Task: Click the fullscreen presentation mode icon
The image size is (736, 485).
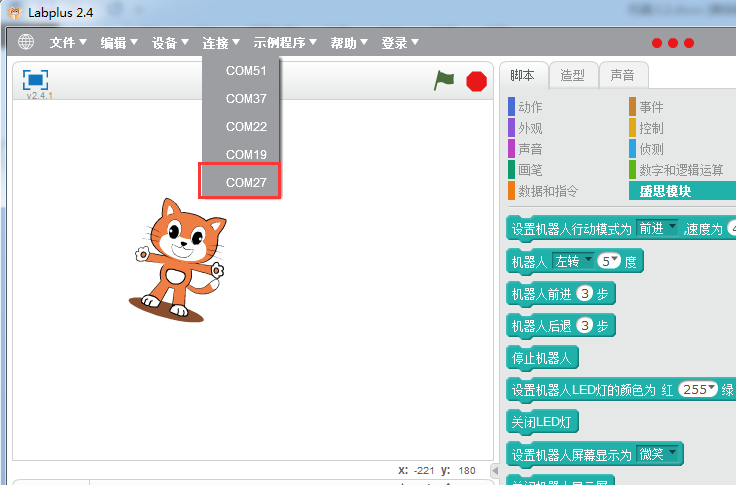Action: tap(35, 79)
